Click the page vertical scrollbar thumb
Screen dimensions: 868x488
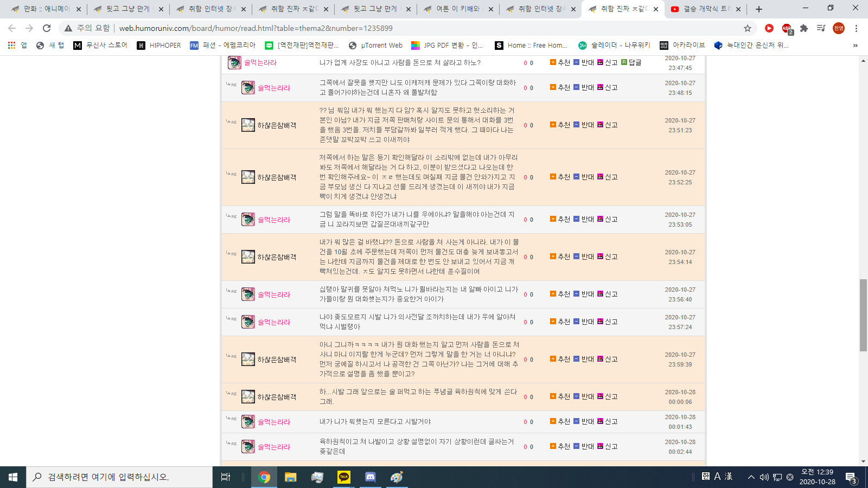click(863, 315)
